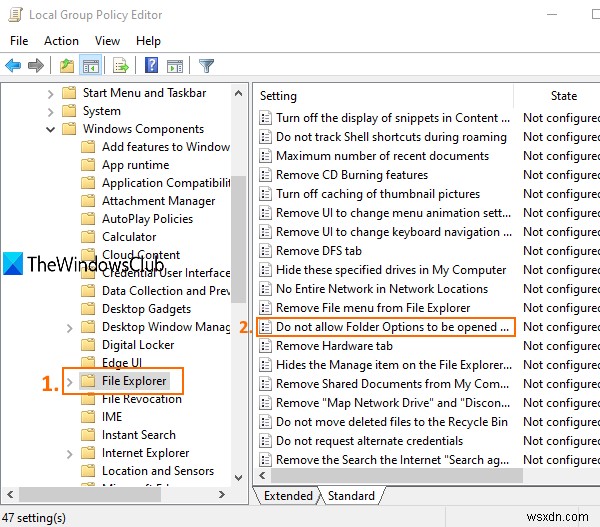The image size is (600, 527).
Task: Click the Export List toolbar icon
Action: click(121, 66)
